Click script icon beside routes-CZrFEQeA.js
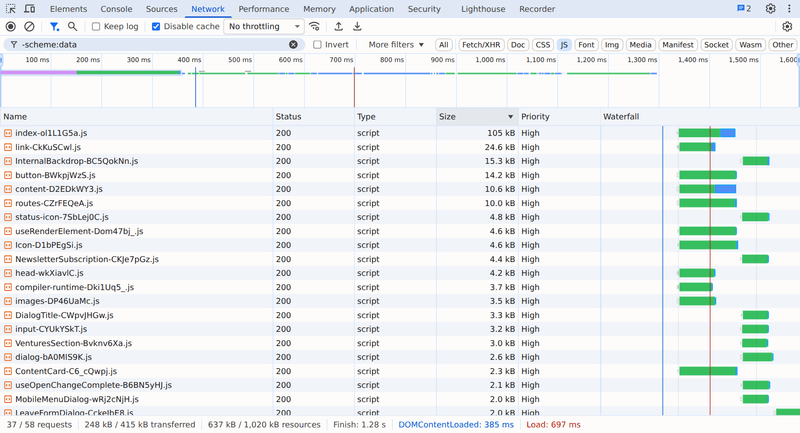The width and height of the screenshot is (800, 433). pyautogui.click(x=8, y=203)
